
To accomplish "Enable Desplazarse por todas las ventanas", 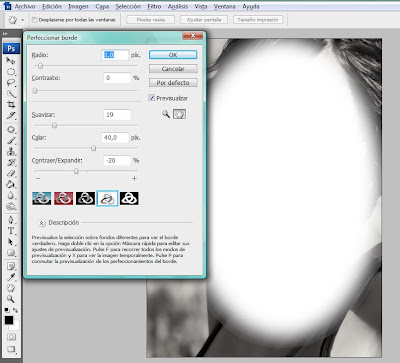I will (34, 20).
